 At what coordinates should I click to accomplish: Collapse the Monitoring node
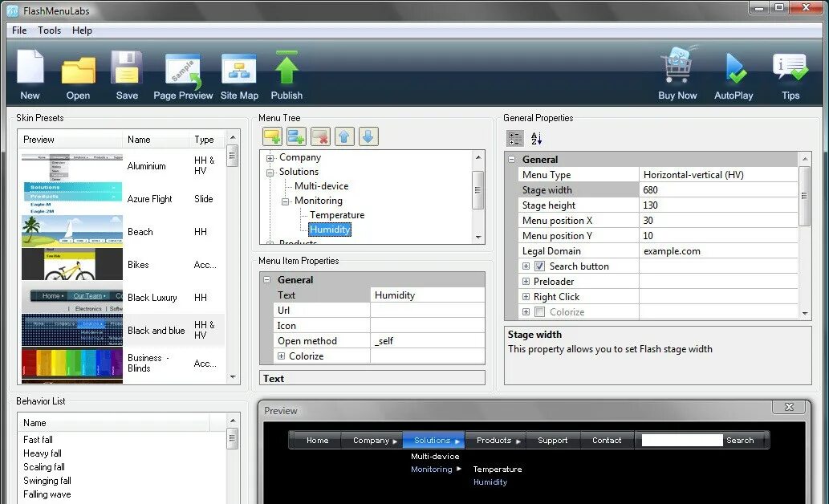point(286,201)
